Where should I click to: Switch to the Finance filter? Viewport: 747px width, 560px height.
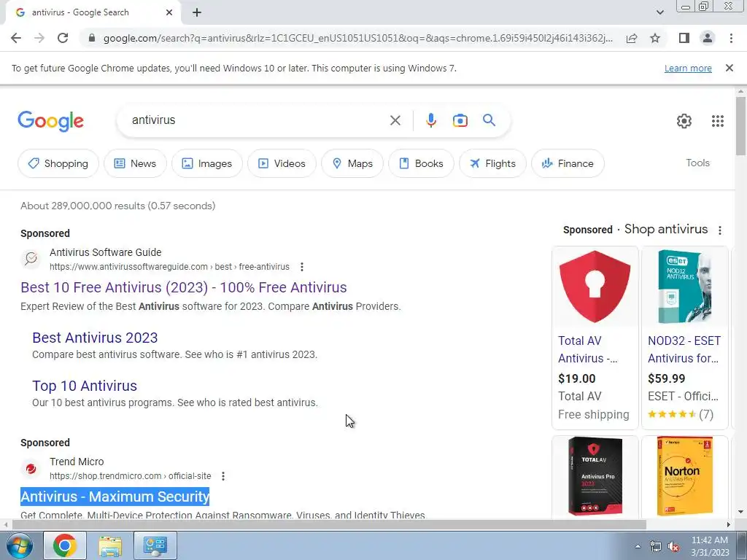pos(568,163)
